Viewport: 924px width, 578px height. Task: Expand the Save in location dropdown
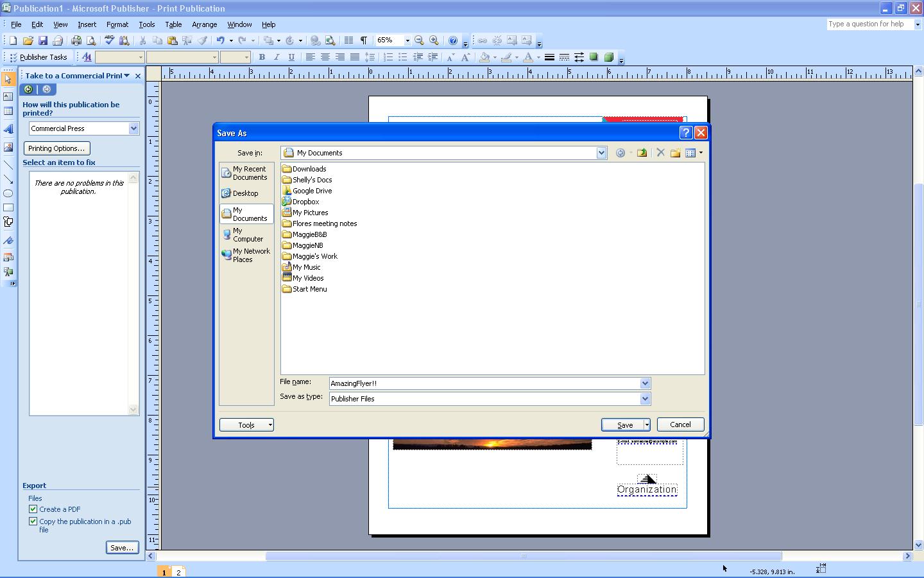601,153
